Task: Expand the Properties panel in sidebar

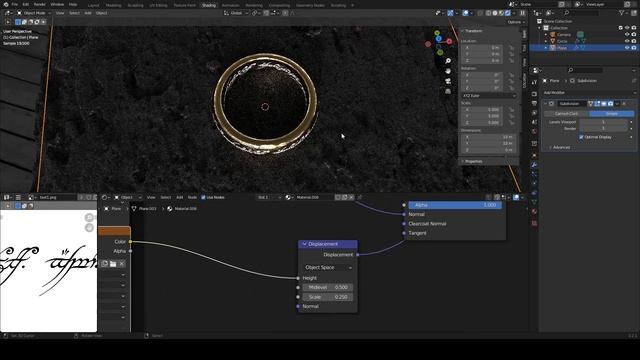Action: coord(473,162)
